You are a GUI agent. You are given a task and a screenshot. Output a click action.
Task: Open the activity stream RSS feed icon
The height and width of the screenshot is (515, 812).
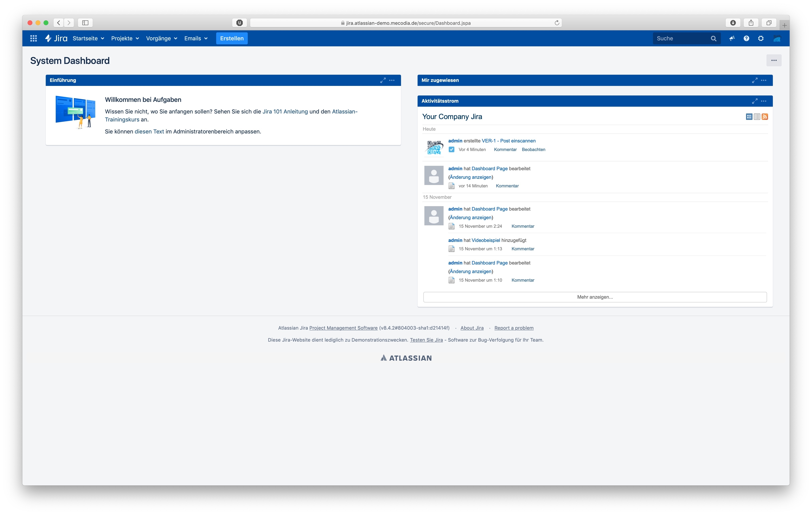(765, 117)
